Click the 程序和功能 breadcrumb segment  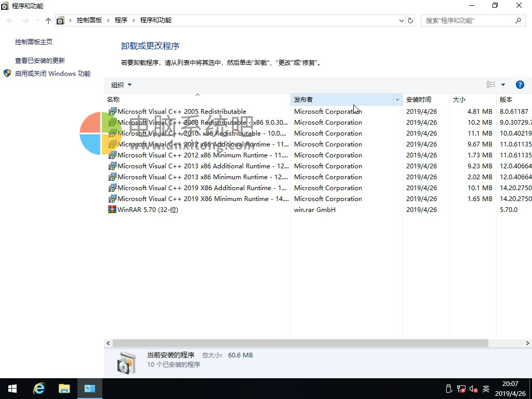tap(156, 20)
